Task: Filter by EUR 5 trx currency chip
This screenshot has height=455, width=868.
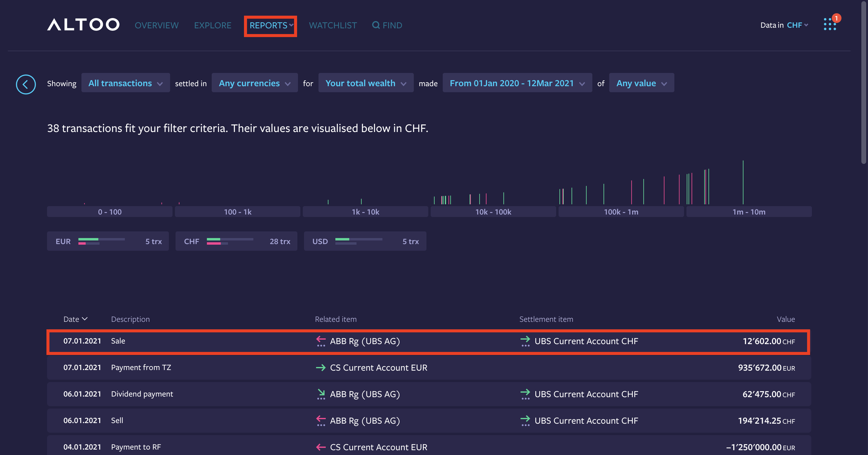Action: coord(108,241)
